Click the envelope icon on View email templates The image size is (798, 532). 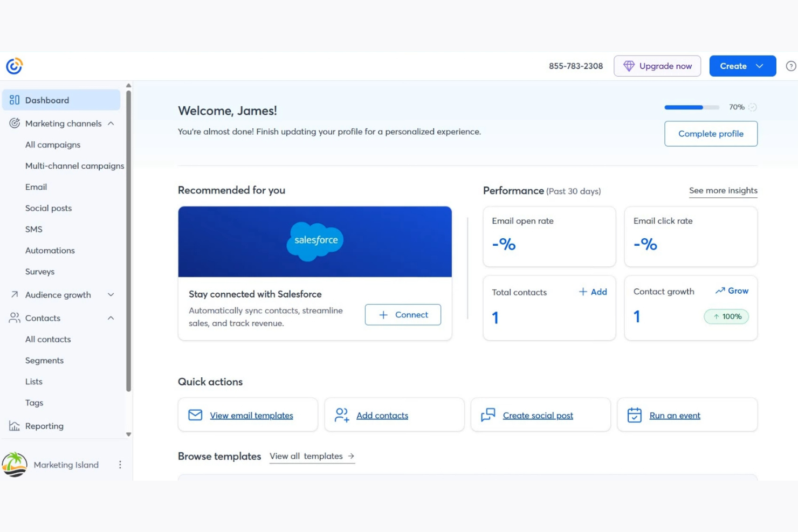click(195, 415)
